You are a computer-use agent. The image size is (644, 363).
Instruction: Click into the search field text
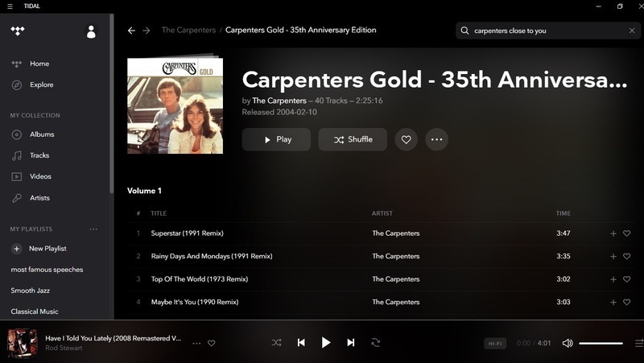[510, 31]
